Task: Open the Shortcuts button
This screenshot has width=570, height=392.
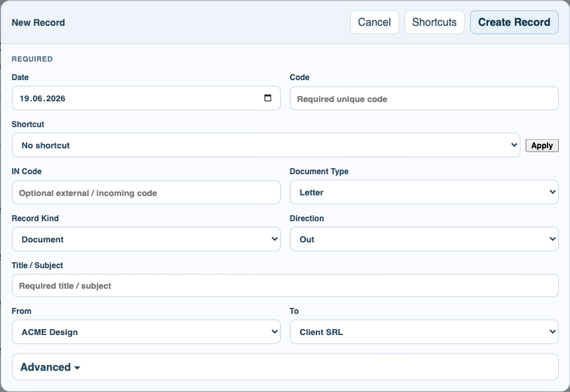Action: click(434, 22)
